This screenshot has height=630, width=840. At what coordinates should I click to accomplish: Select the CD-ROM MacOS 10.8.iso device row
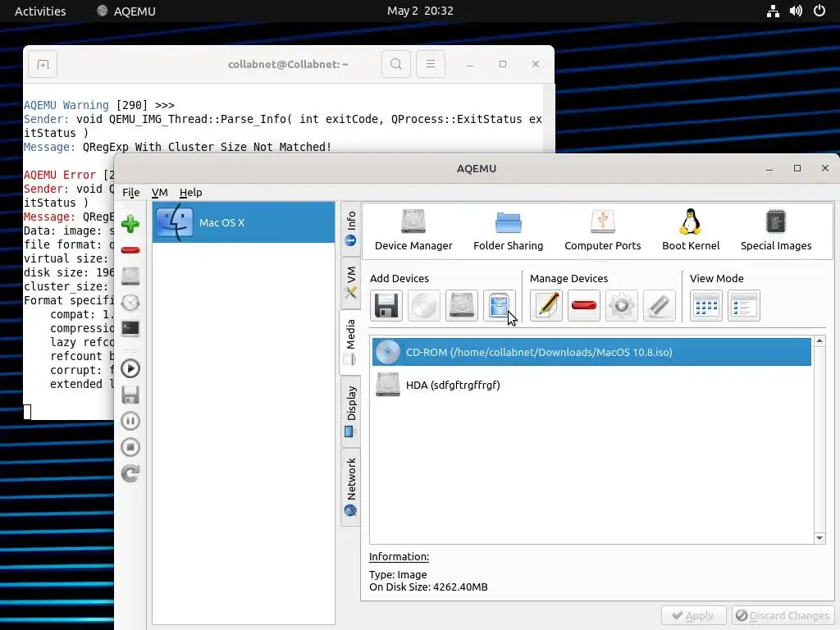click(x=591, y=352)
